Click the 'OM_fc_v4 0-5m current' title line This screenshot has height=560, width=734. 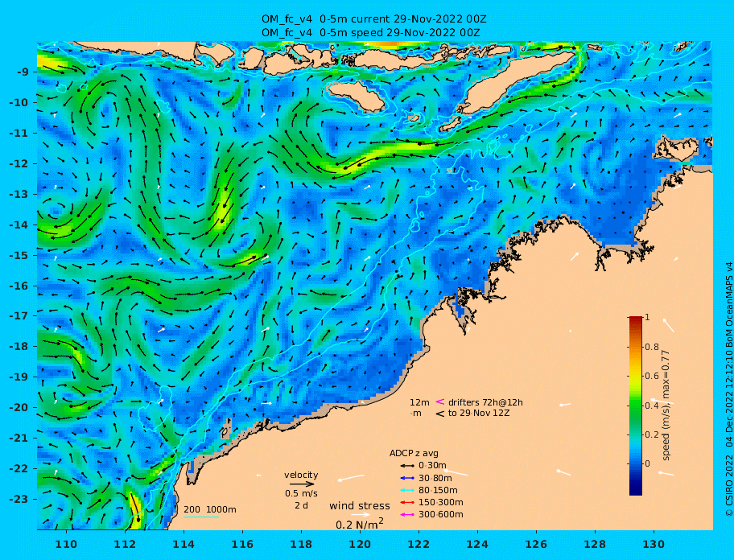(374, 19)
